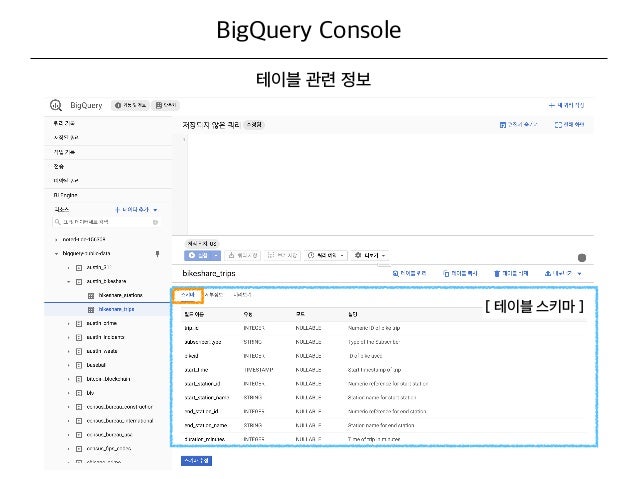
Task: Switch to the Preview tab
Action: tap(243, 295)
